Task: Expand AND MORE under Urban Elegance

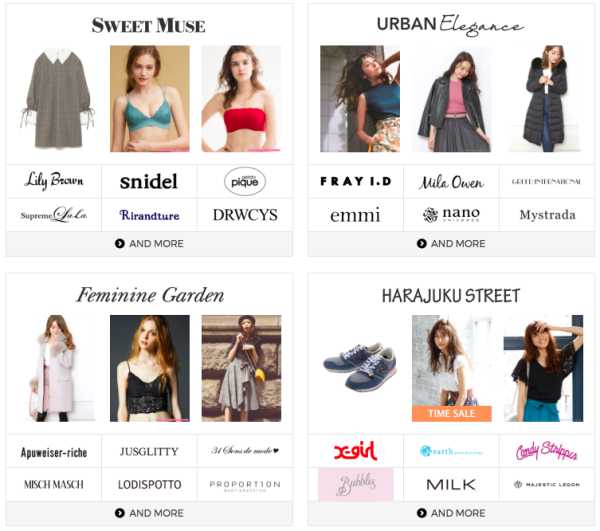Action: [x=451, y=244]
